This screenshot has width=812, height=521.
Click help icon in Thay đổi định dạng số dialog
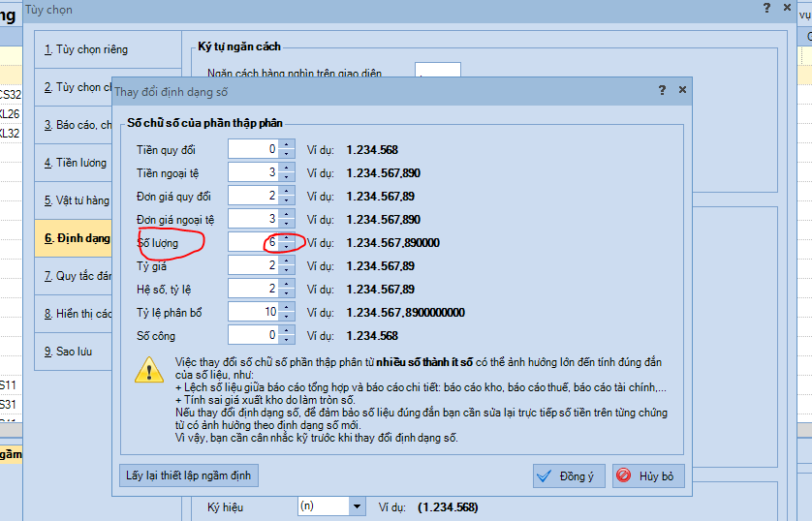click(662, 90)
